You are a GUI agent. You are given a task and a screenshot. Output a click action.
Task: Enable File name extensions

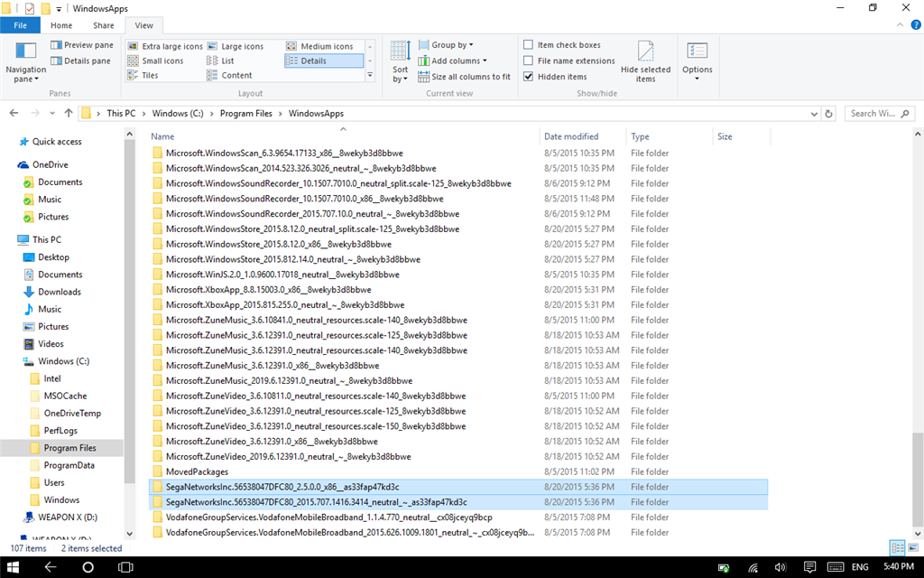[569, 61]
